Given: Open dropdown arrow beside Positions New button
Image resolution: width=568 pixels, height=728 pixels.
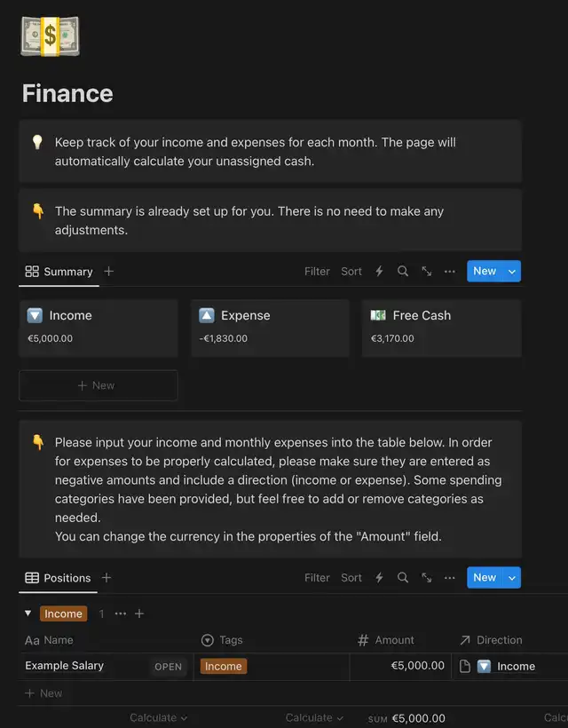Looking at the screenshot, I should [512, 578].
